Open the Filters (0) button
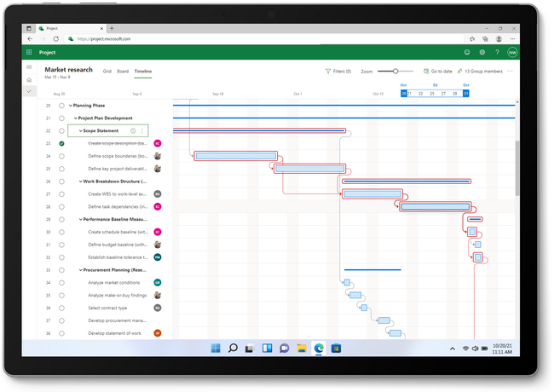 pyautogui.click(x=338, y=72)
